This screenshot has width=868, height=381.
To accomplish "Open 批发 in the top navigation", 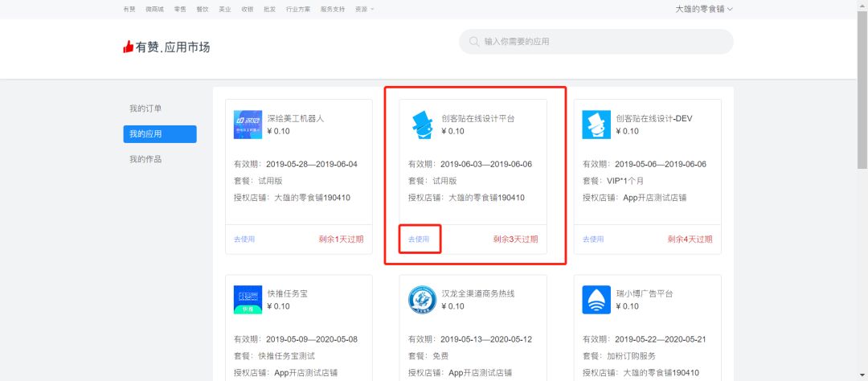I will (269, 9).
